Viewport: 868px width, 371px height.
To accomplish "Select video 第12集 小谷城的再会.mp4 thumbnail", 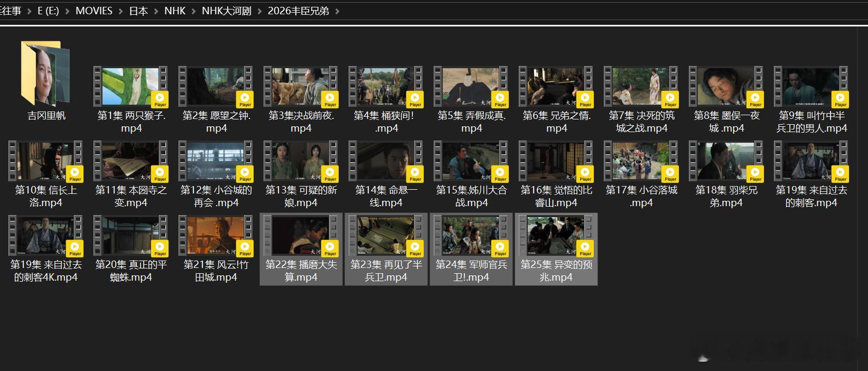I will (216, 161).
